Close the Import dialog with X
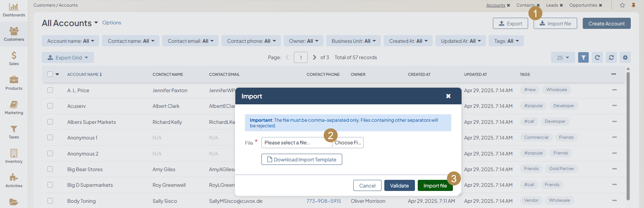644x208 pixels. point(448,96)
